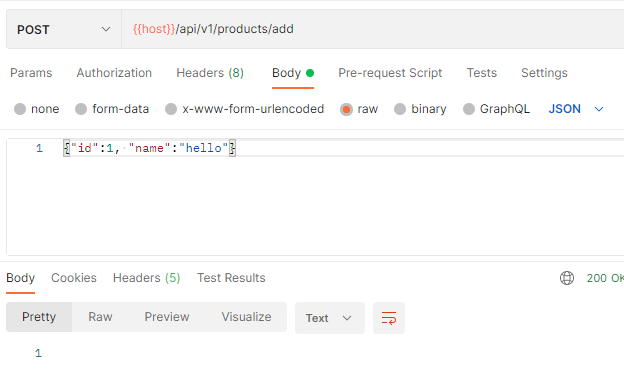Screen dimensions: 624x374
Task: Expand the JSON format dropdown
Action: point(576,109)
